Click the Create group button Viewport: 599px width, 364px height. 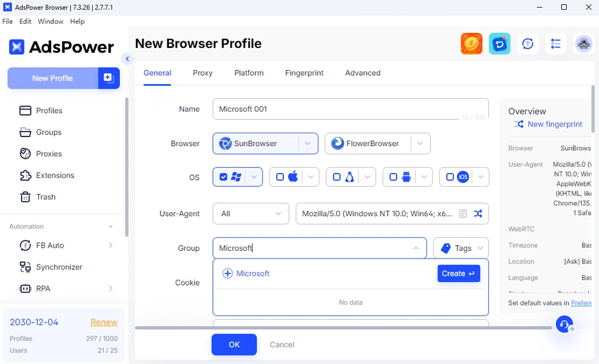point(458,274)
